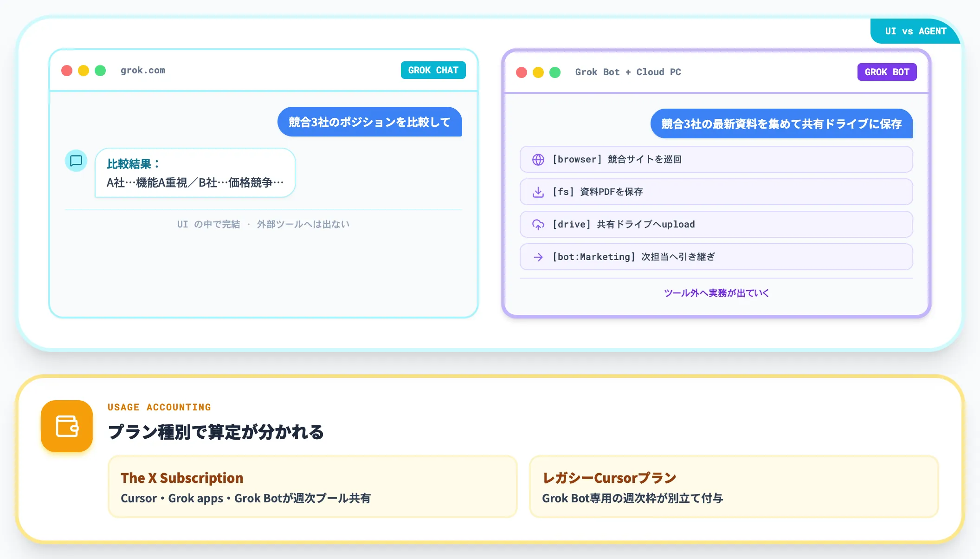Screen dimensions: 980x559
Task: Click the grok.com address text
Action: click(x=143, y=71)
